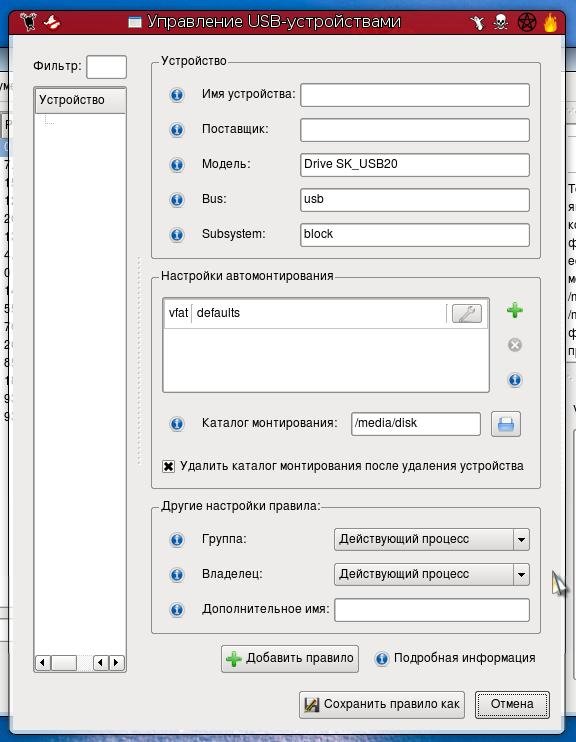Image resolution: width=576 pixels, height=742 pixels.
Task: Click info icon beside Владелец
Action: pyautogui.click(x=177, y=574)
